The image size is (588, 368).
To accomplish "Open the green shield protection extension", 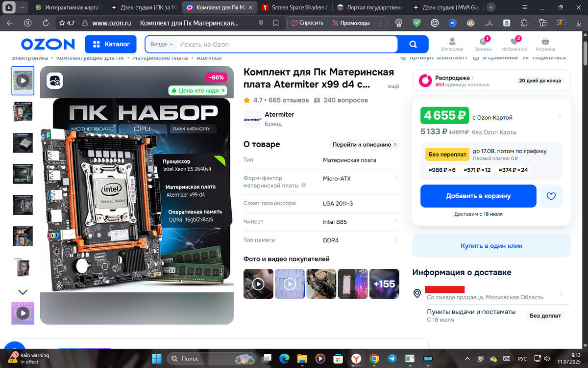I will (x=416, y=23).
